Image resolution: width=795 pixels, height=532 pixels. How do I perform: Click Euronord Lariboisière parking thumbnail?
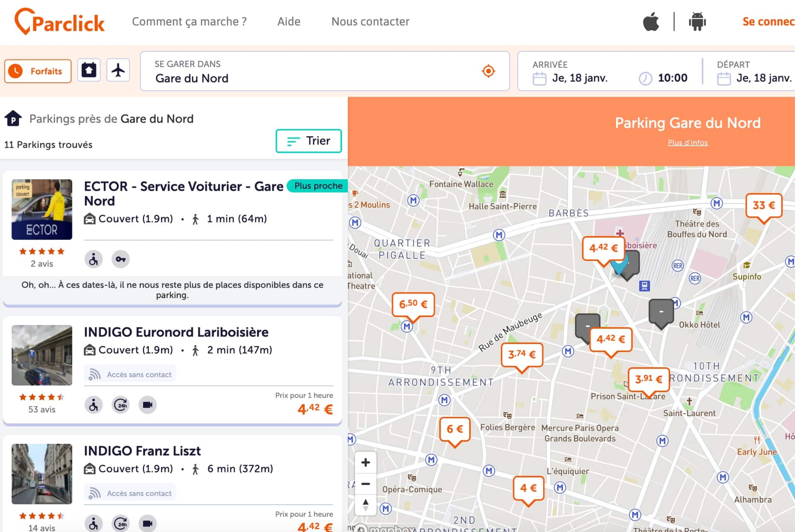42,355
